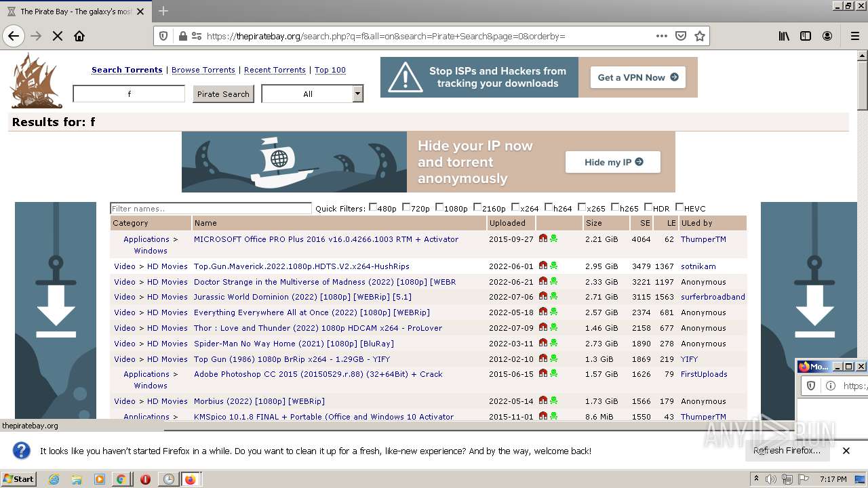
Task: Open Recent Torrents page
Action: 275,70
